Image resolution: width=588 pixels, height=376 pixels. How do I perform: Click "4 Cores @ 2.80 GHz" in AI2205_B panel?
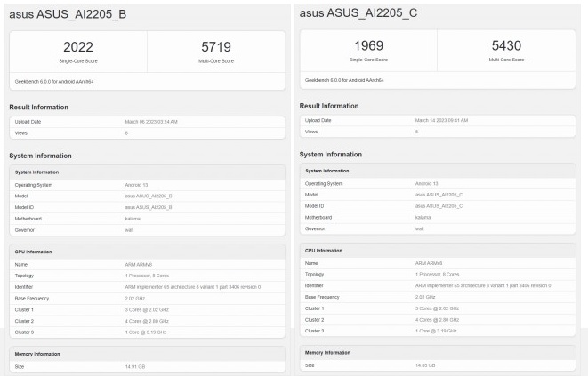tap(147, 321)
